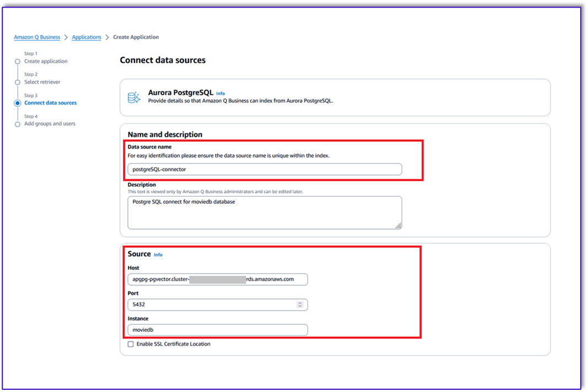Click the Data source name input field
Image resolution: width=588 pixels, height=392 pixels.
click(x=265, y=169)
